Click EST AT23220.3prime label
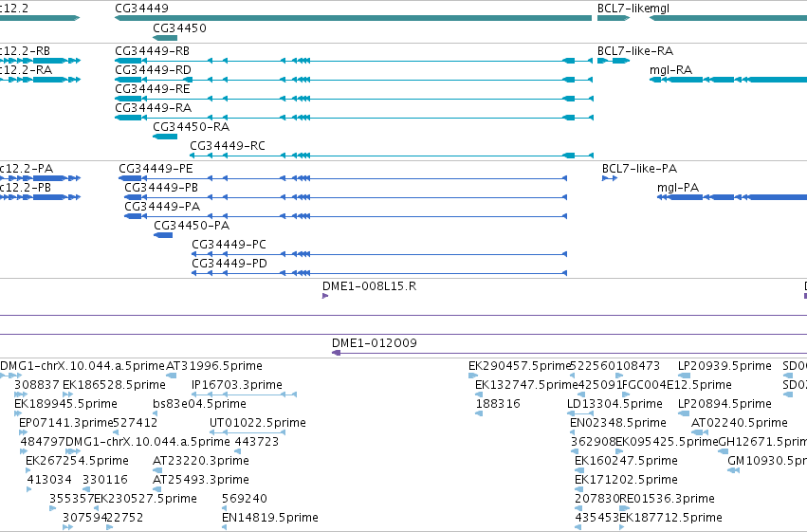Viewport: 807px width, 532px height. 201,461
